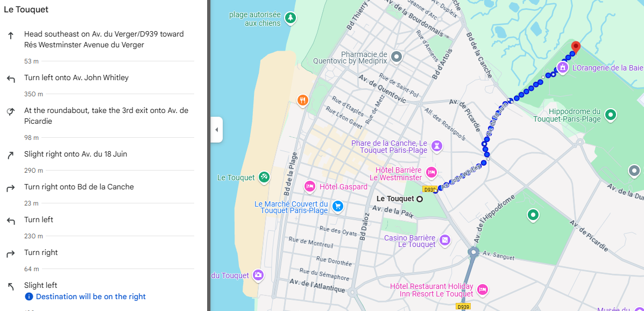Click the dog beach tree icon
The width and height of the screenshot is (644, 311).
coord(291,18)
